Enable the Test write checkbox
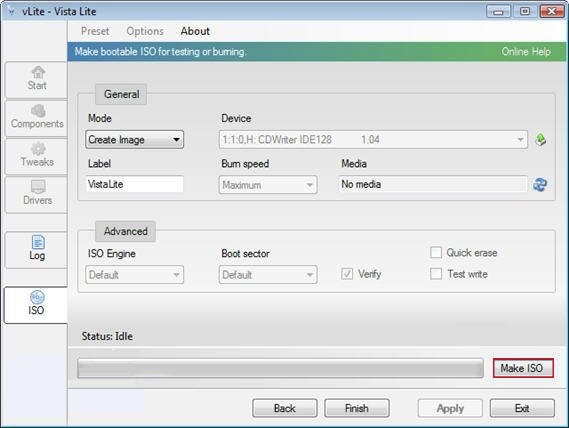 436,274
